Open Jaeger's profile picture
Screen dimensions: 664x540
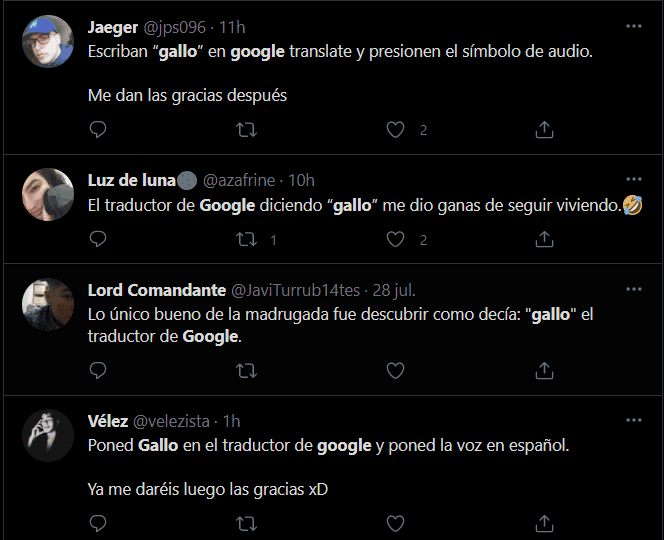48,42
